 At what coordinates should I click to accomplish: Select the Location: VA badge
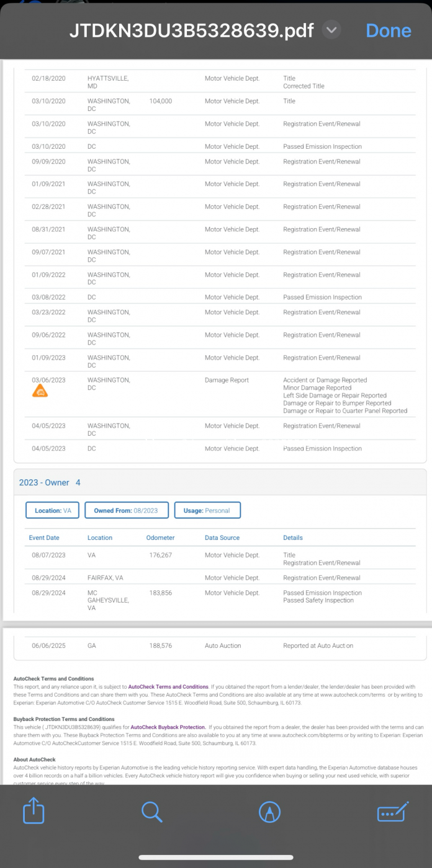point(52,510)
